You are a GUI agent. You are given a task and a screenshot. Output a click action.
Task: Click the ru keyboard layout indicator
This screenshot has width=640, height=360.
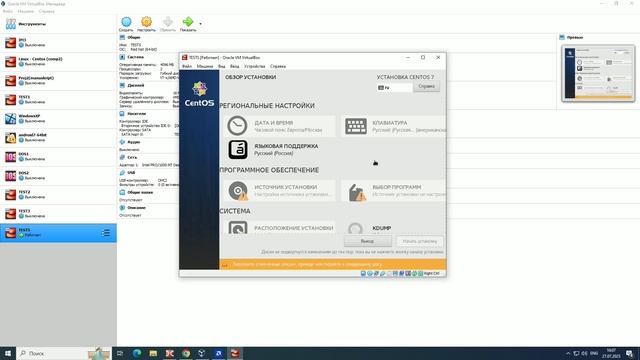click(x=394, y=88)
